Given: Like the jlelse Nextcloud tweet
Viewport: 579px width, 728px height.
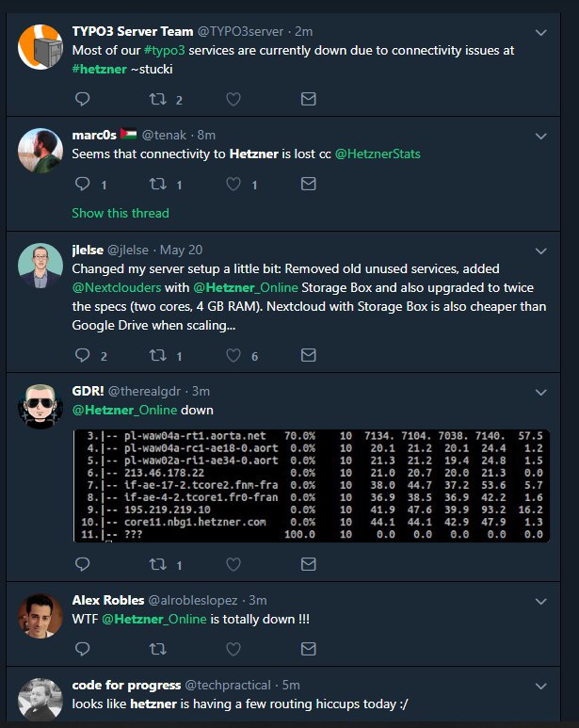Looking at the screenshot, I should point(233,355).
